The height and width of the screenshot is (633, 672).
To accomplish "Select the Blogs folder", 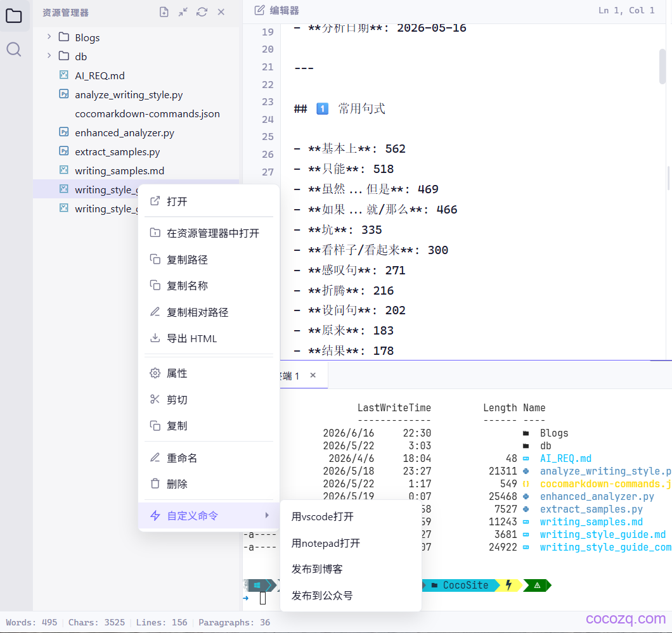I will (x=136, y=37).
